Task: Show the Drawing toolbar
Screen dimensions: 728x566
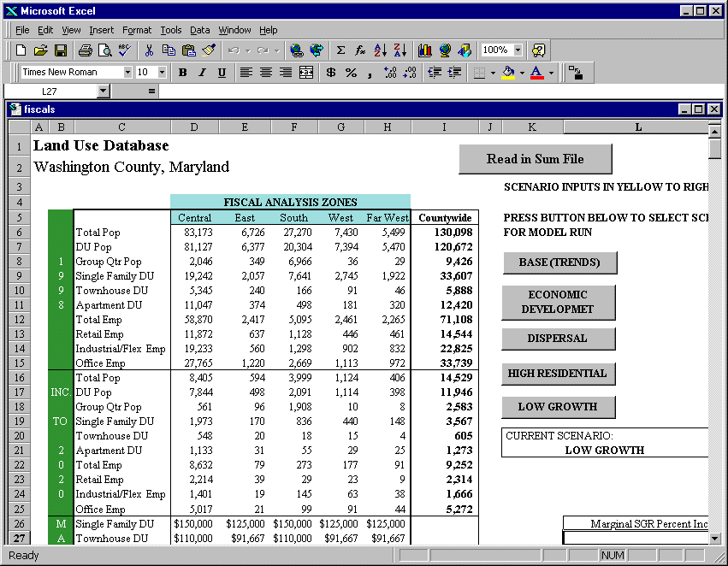Action: click(x=465, y=50)
